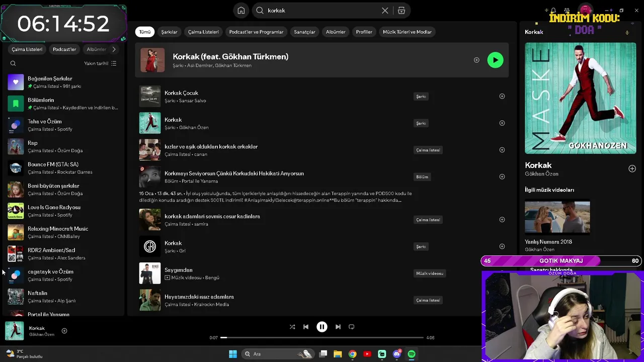Select Müzik Türleri ve Modlar filter
Viewport: 644px width, 362px height.
point(407,32)
